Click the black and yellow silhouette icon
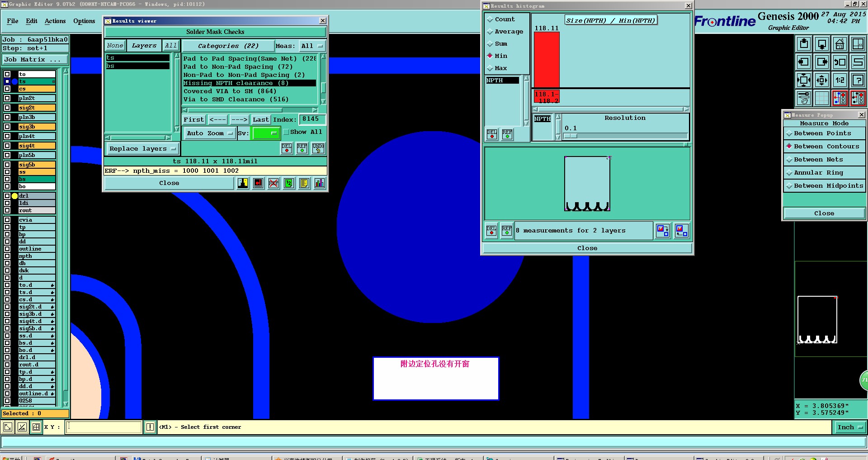868x460 pixels. 243,183
